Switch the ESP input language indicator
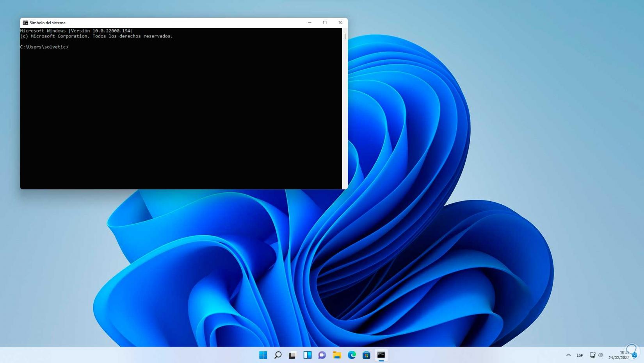 coord(580,355)
